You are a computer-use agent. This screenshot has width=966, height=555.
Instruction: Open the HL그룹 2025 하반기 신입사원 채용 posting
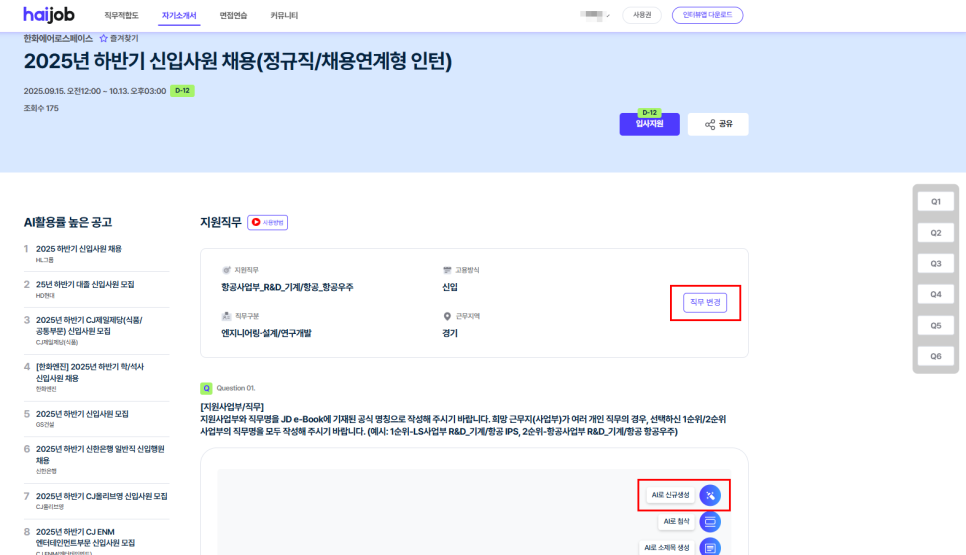click(79, 249)
